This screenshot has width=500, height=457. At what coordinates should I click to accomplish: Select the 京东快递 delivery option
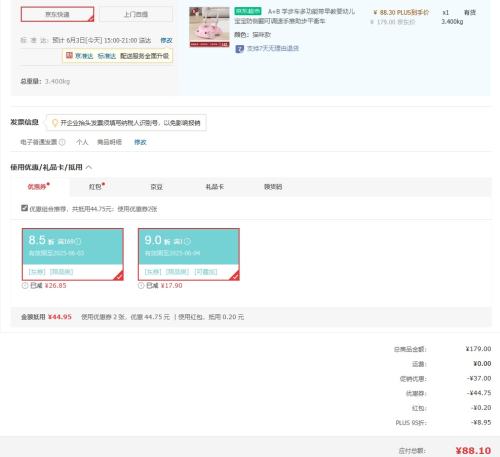click(57, 14)
